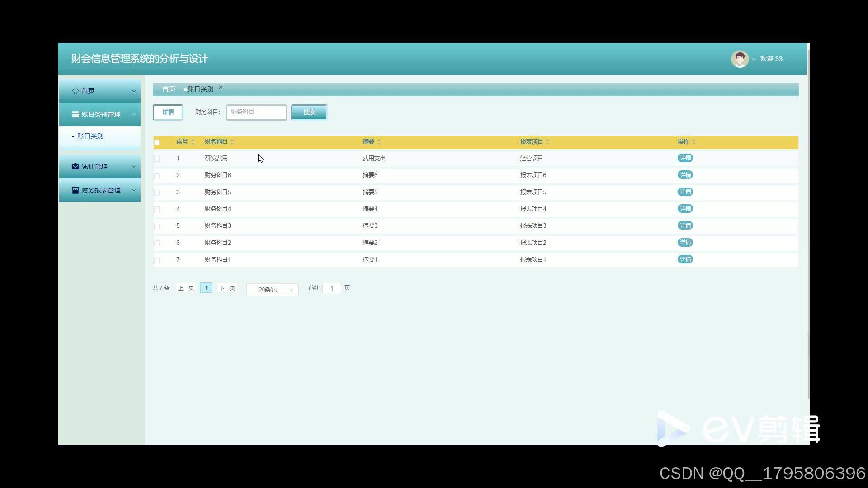Expand the 首页 sidebar menu chevron

(134, 91)
